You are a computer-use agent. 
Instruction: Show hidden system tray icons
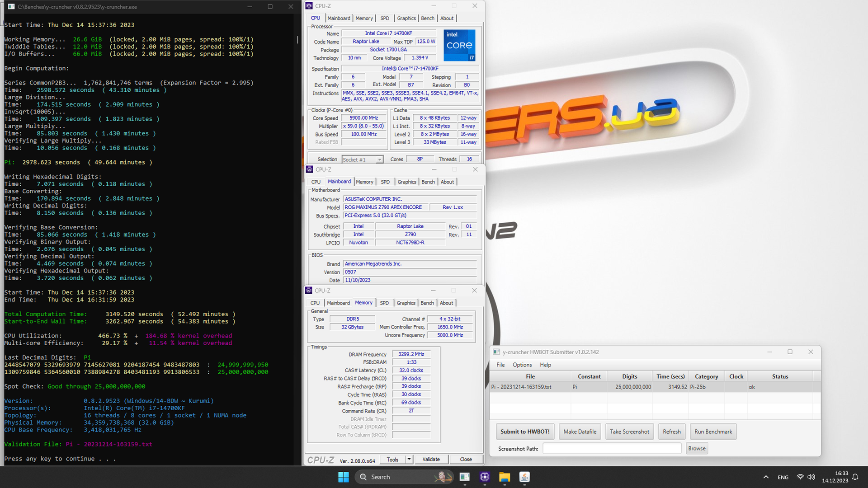tap(766, 477)
